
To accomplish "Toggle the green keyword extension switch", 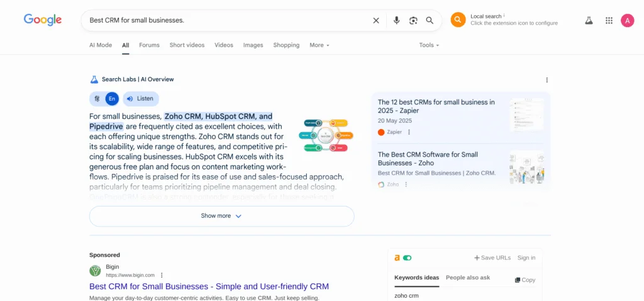I will tap(407, 258).
